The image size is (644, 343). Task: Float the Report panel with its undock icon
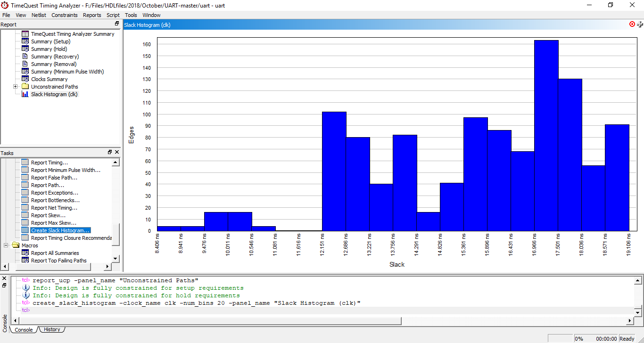coord(117,24)
